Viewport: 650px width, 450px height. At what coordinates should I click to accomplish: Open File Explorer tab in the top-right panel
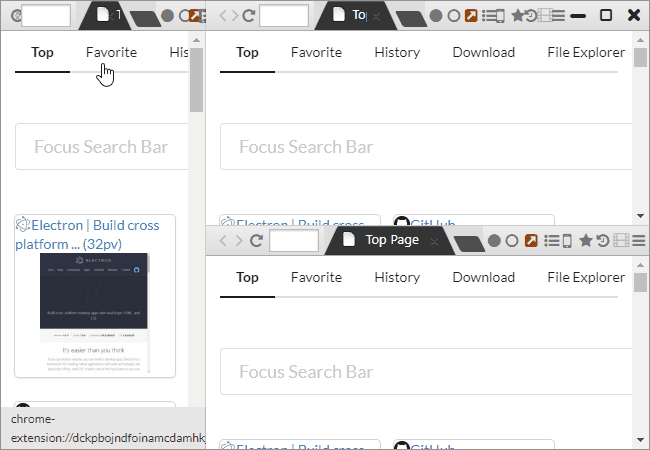click(x=586, y=52)
